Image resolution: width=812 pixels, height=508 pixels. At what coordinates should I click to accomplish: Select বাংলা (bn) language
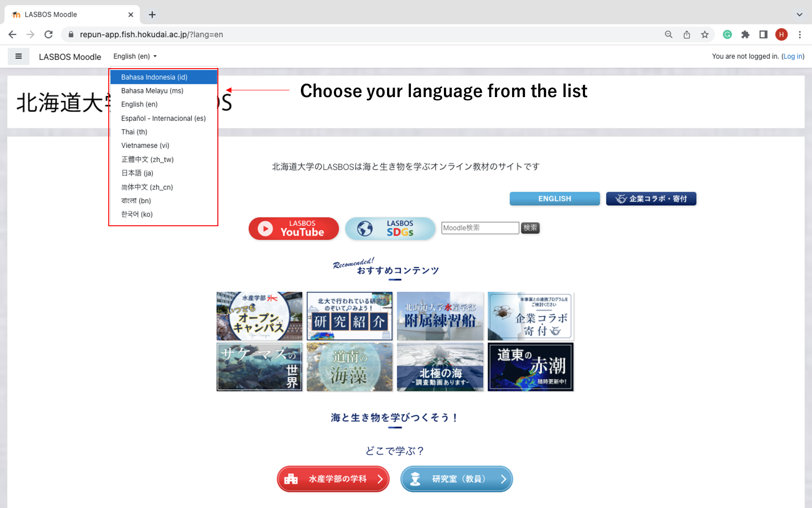[164, 200]
